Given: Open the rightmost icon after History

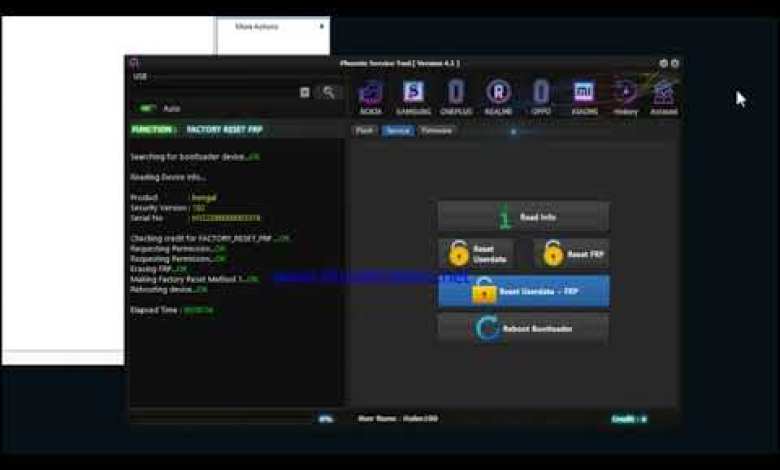Looking at the screenshot, I should pyautogui.click(x=664, y=96).
